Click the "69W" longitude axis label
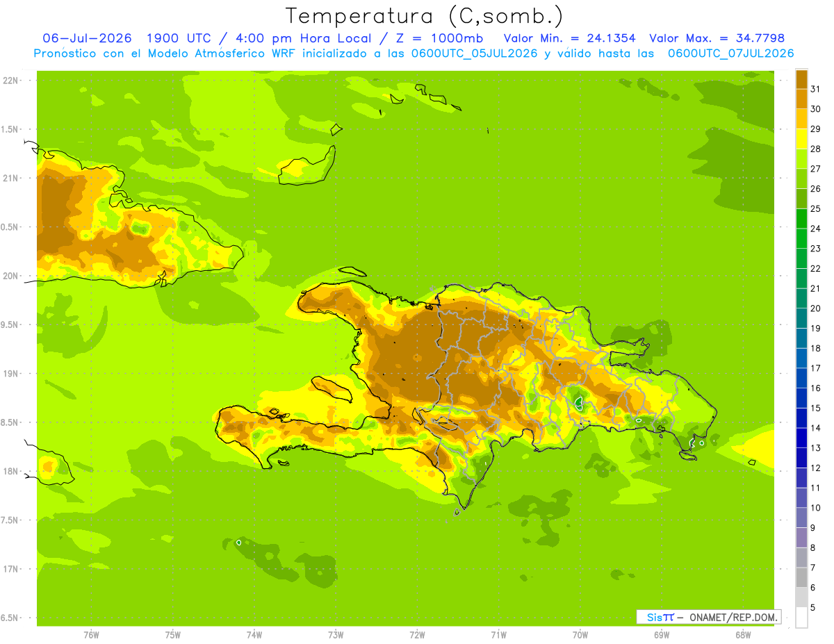Viewport: 834px width, 644px height. pos(662,634)
